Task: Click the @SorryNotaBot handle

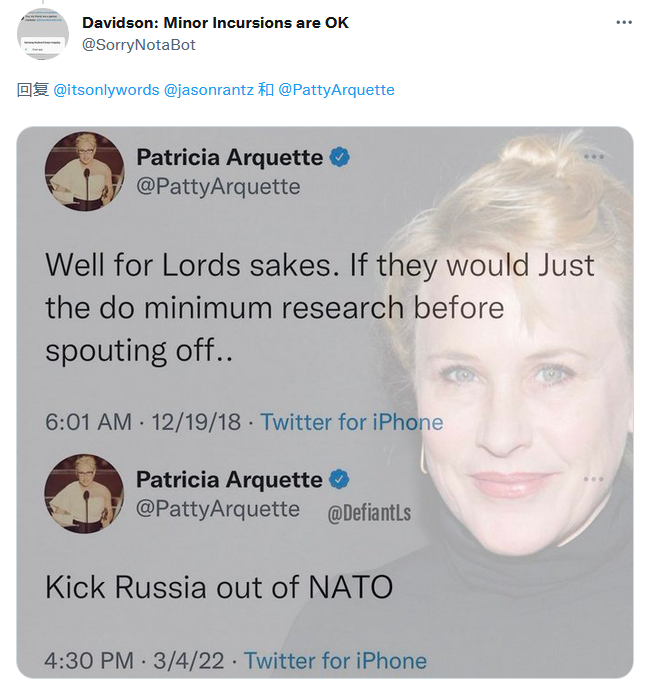Action: [x=139, y=44]
